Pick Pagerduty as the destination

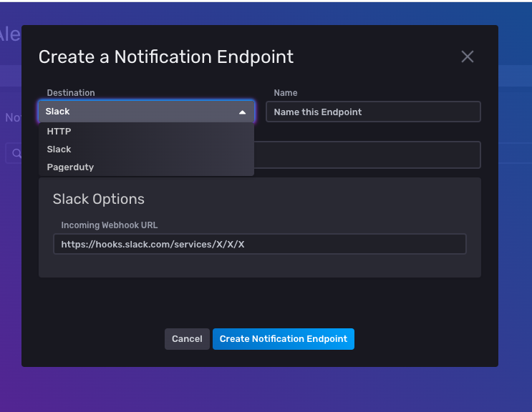(146, 167)
